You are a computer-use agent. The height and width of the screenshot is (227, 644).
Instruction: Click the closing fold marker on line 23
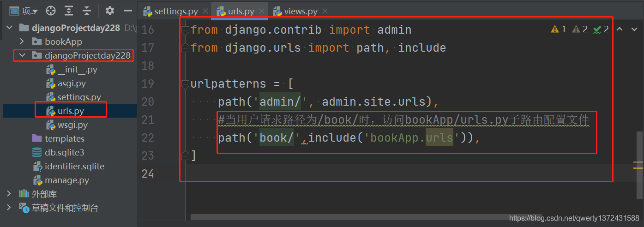[x=185, y=155]
